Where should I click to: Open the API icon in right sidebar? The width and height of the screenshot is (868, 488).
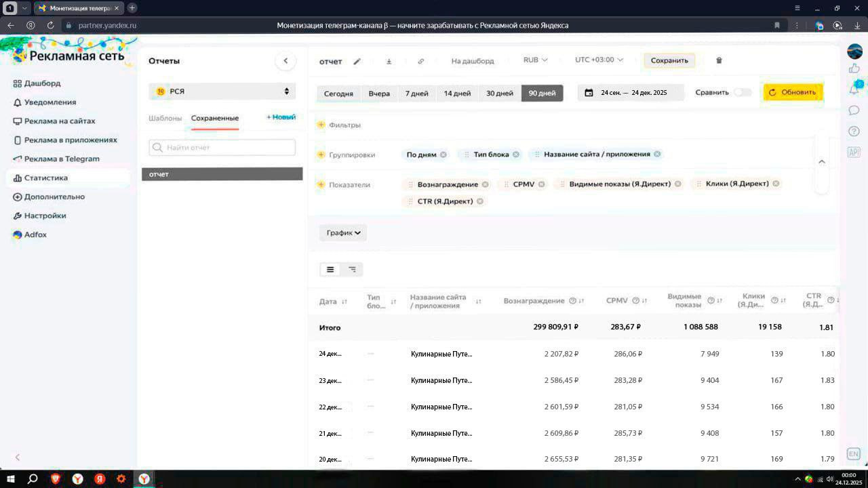[854, 152]
